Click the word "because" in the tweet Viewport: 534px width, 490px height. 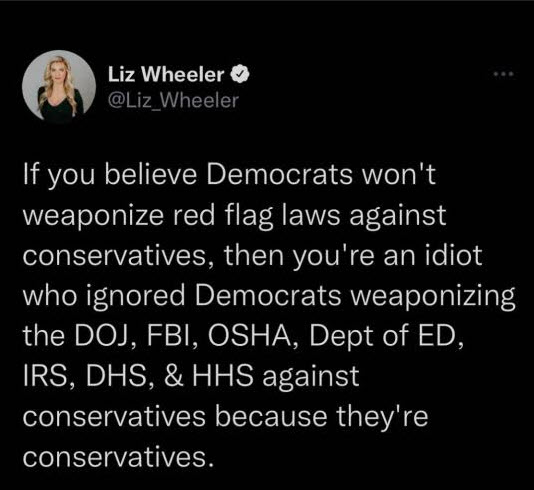tap(271, 416)
